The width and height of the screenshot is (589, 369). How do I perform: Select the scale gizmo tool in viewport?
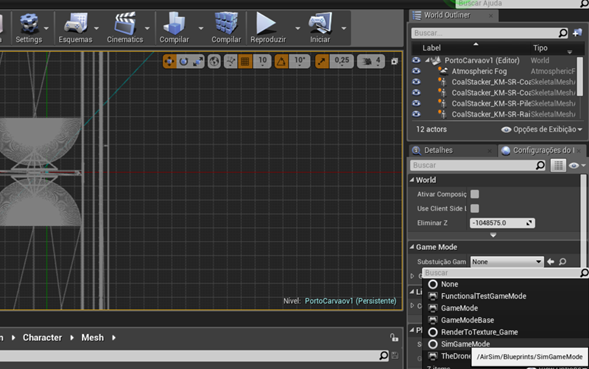pyautogui.click(x=198, y=61)
